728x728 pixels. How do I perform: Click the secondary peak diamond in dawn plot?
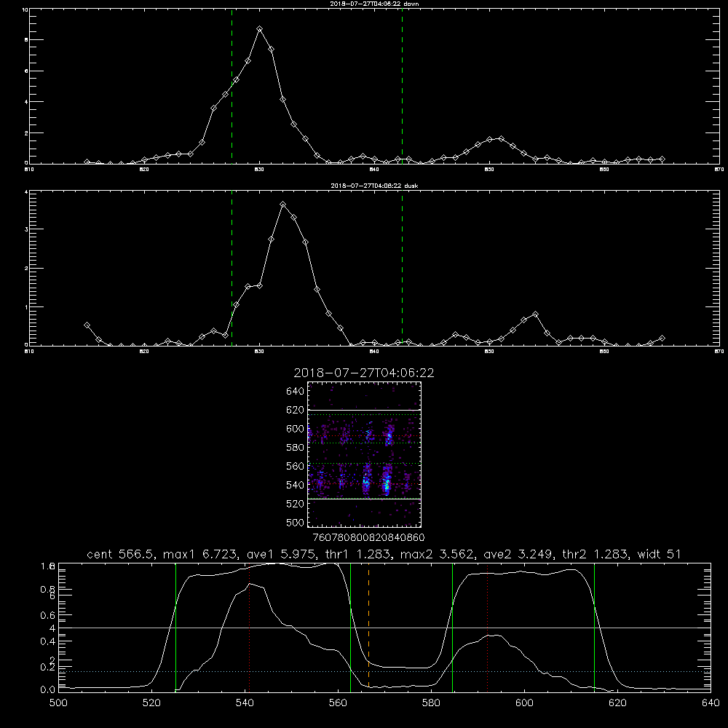501,138
